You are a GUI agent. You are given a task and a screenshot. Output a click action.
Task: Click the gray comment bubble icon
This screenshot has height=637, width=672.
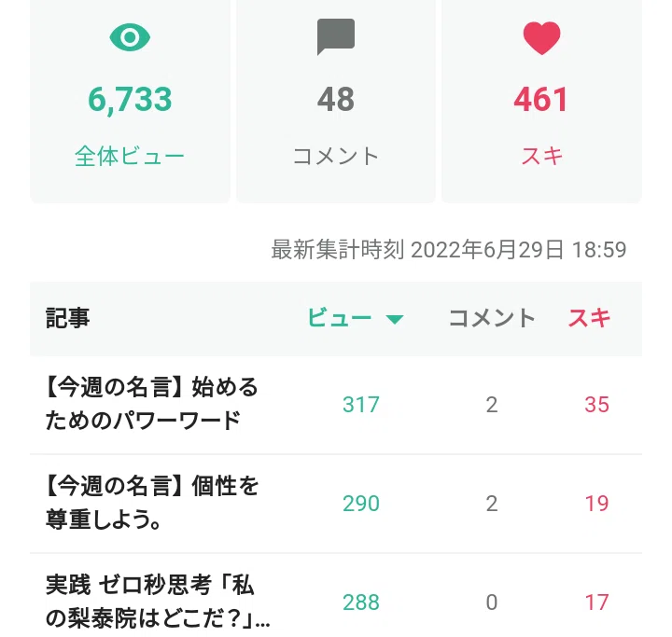coord(336,37)
